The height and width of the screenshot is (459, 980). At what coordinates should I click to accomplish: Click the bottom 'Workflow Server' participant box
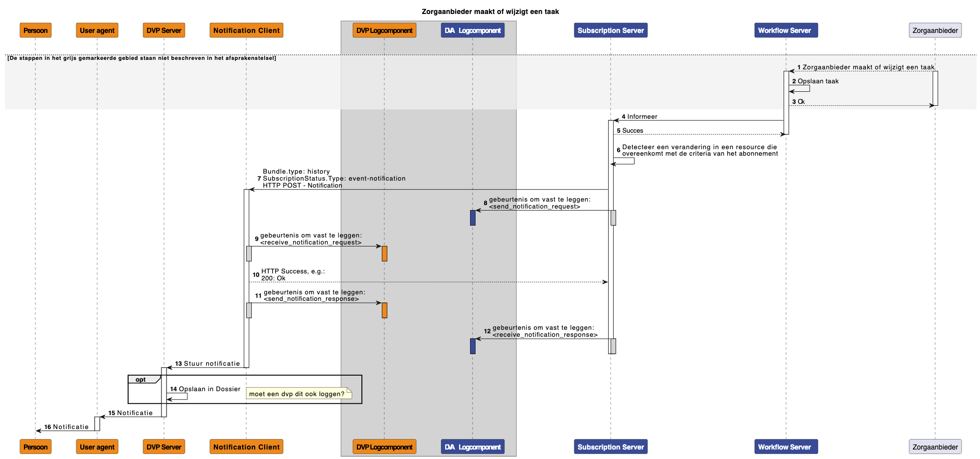pos(786,447)
